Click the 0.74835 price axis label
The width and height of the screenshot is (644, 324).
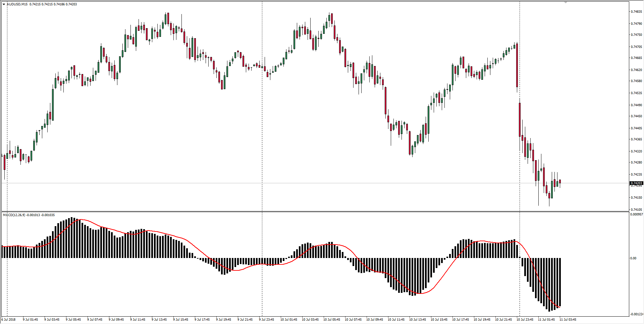coord(636,12)
